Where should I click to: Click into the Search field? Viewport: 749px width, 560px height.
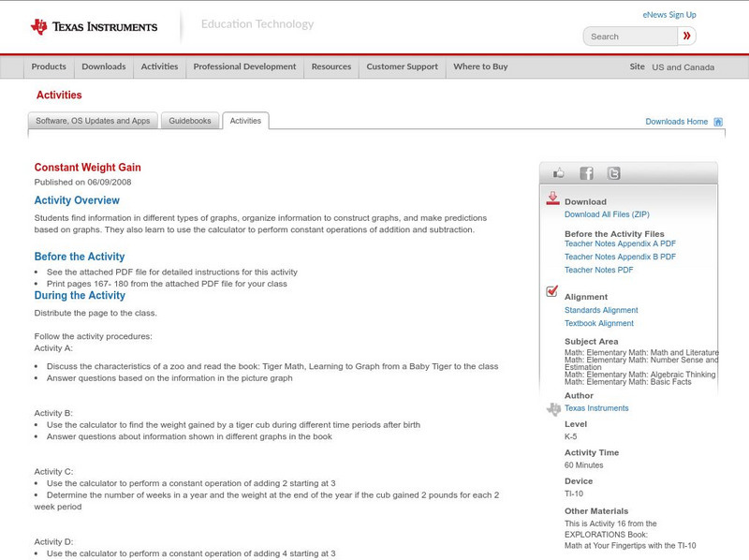630,37
